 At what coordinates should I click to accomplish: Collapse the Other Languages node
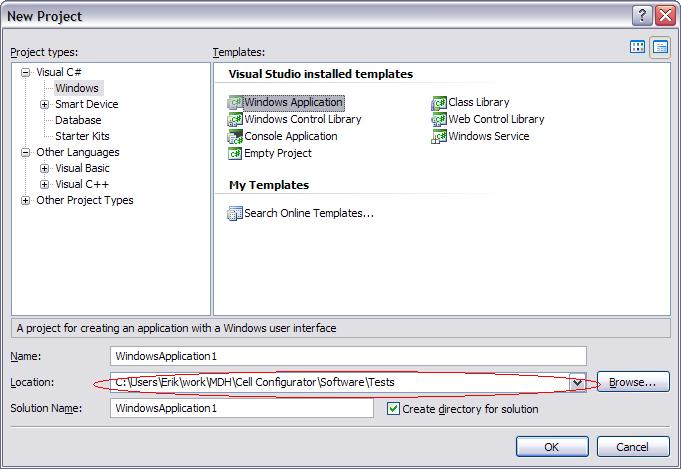pyautogui.click(x=26, y=152)
